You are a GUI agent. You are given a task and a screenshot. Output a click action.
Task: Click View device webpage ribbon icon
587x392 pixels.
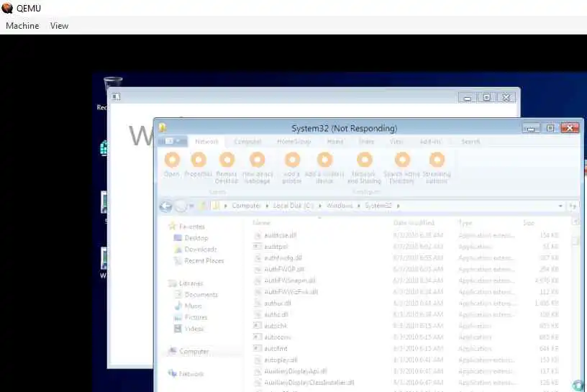pos(258,160)
